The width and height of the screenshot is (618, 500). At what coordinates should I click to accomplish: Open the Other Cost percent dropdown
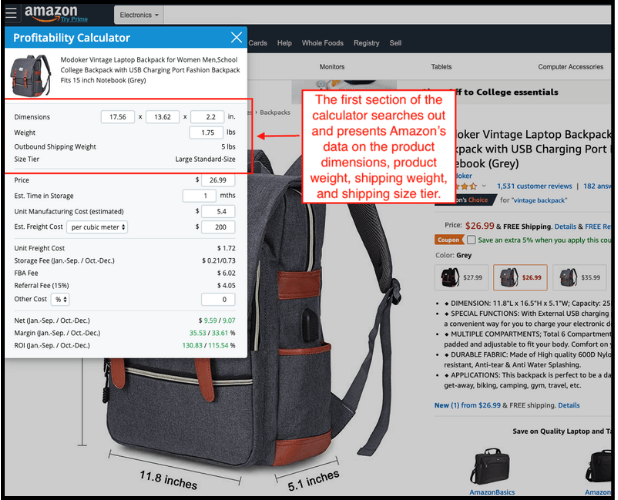(x=60, y=299)
